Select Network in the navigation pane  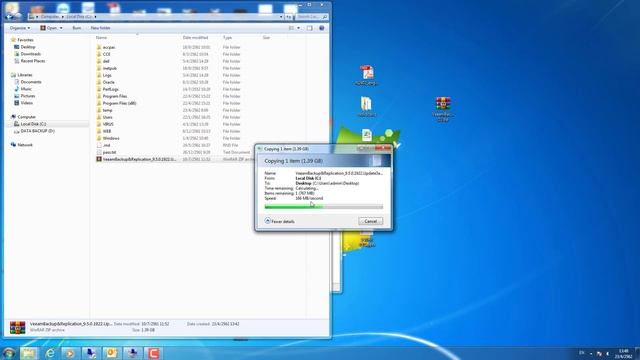tap(25, 145)
